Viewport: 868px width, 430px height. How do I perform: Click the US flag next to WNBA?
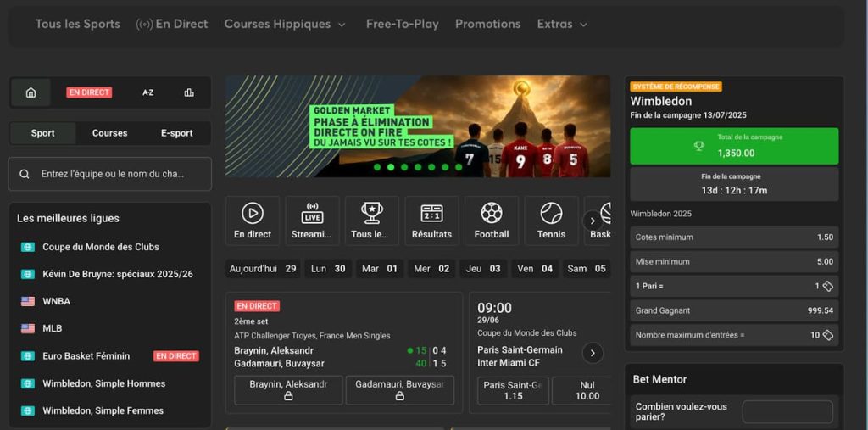[x=28, y=301]
